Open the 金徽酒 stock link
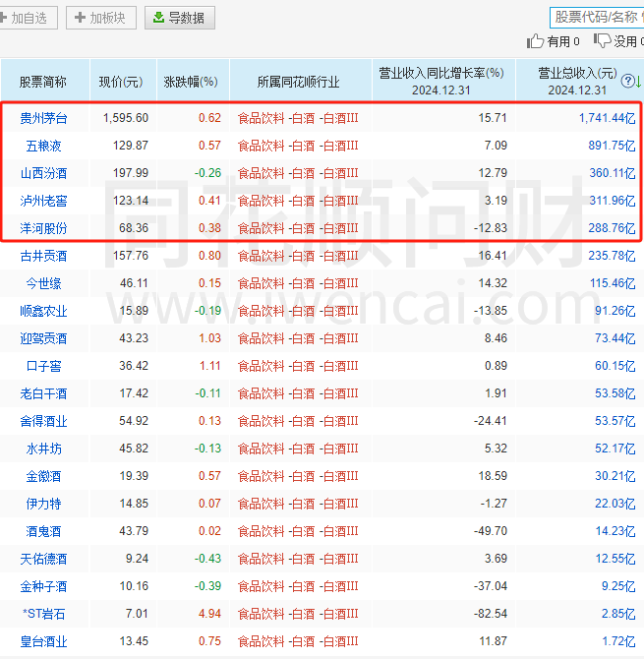This screenshot has width=644, height=659. pyautogui.click(x=43, y=476)
